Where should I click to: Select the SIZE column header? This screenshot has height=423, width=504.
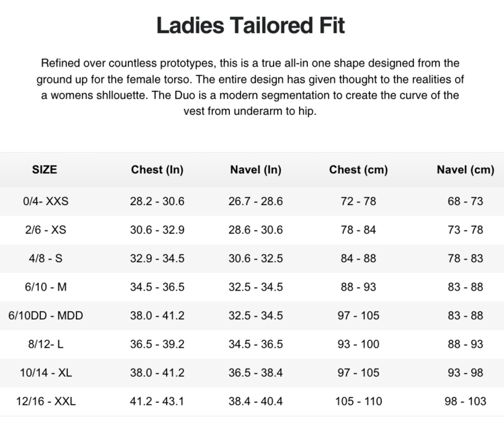[x=45, y=169]
